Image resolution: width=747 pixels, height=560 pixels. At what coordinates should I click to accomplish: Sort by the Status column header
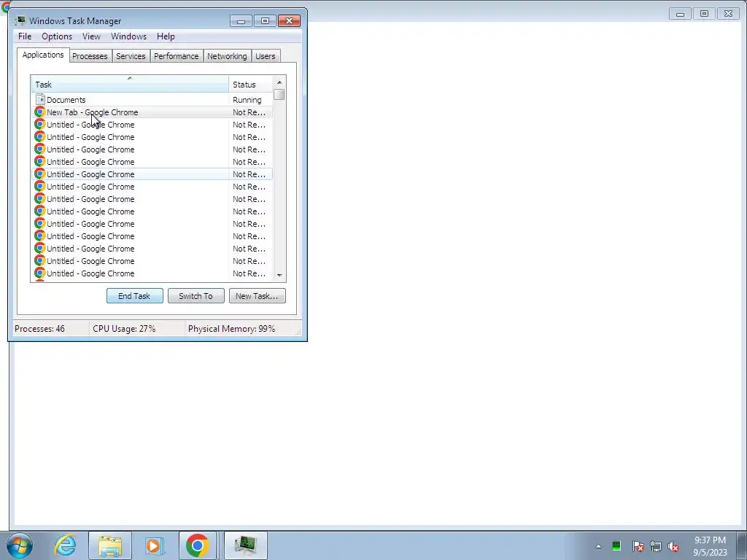pos(251,84)
